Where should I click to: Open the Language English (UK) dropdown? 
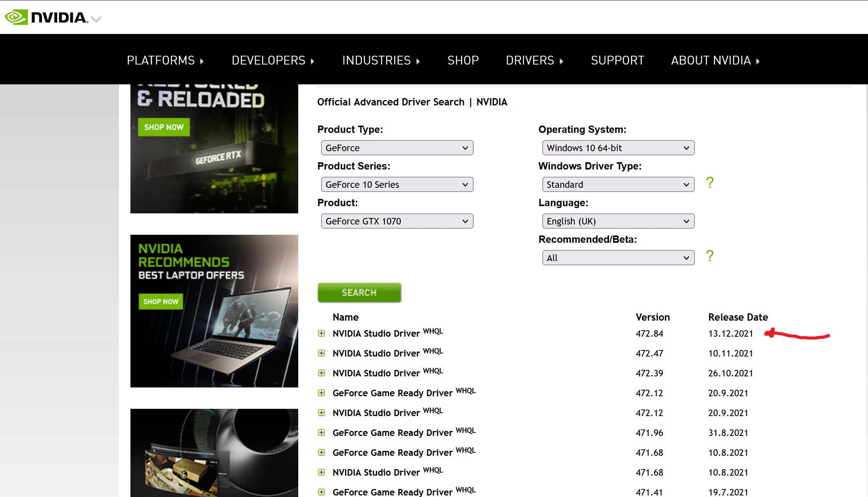point(618,221)
